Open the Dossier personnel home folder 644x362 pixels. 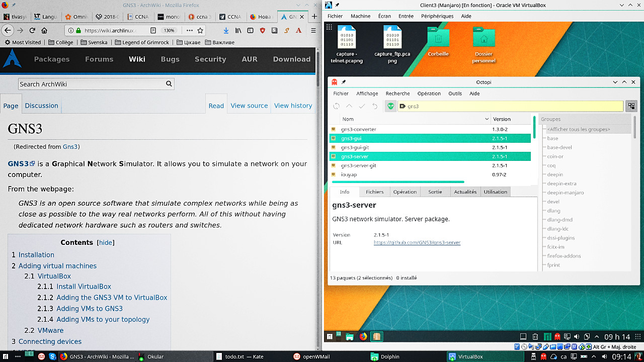point(484,44)
